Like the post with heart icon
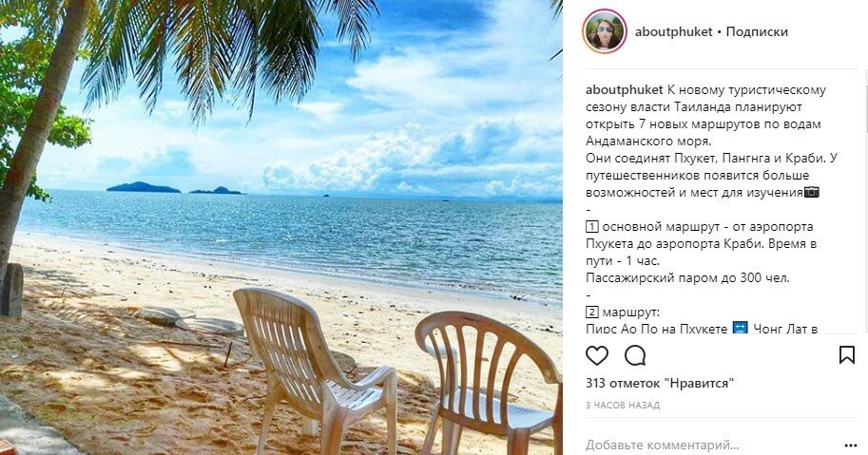The height and width of the screenshot is (455, 868). [597, 355]
